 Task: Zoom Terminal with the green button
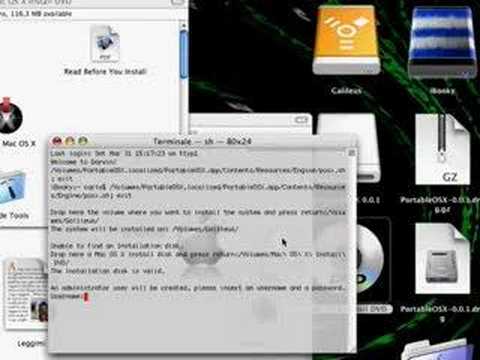(x=83, y=141)
